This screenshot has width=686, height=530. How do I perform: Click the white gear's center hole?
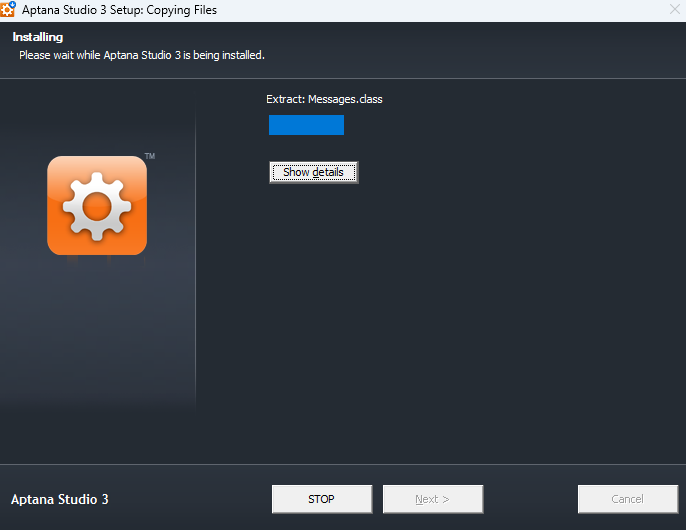pos(97,207)
